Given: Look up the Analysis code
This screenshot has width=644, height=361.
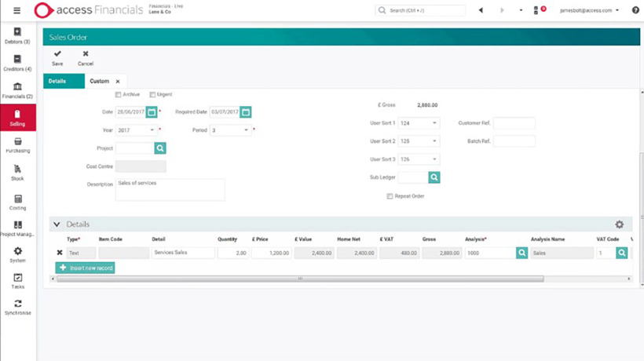Looking at the screenshot, I should click(x=521, y=253).
